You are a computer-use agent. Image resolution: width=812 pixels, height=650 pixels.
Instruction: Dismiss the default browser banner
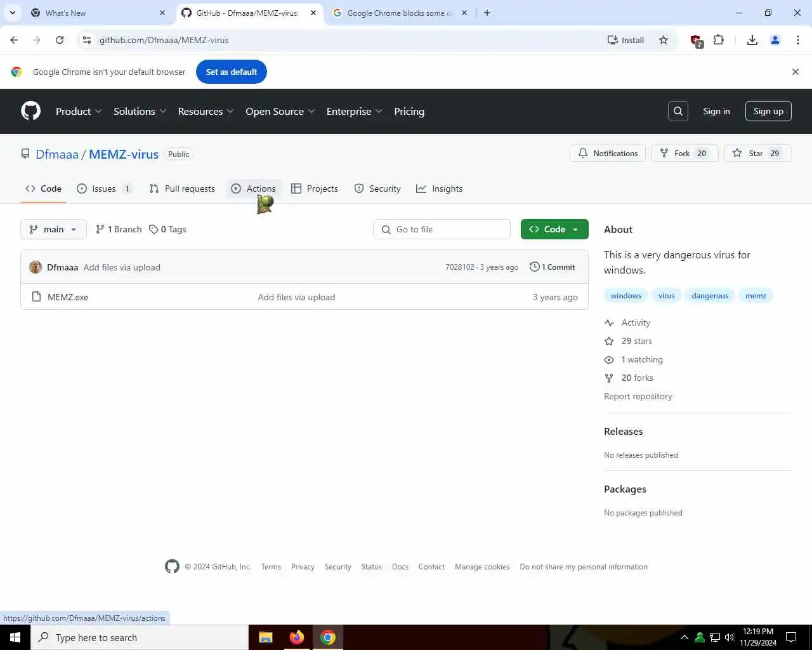pyautogui.click(x=796, y=72)
